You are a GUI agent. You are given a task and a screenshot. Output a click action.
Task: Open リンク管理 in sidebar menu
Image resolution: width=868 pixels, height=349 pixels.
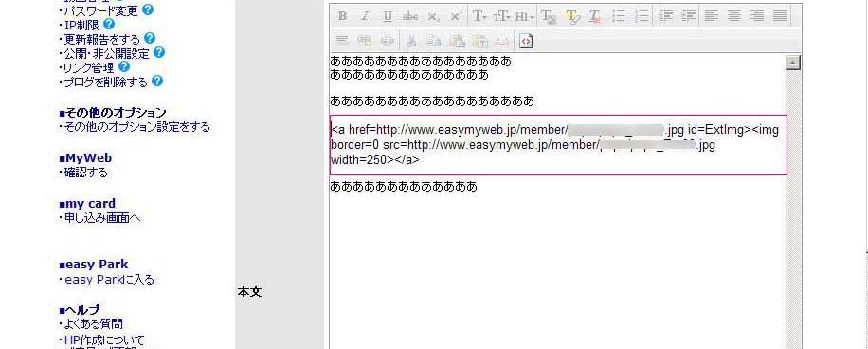pos(89,68)
